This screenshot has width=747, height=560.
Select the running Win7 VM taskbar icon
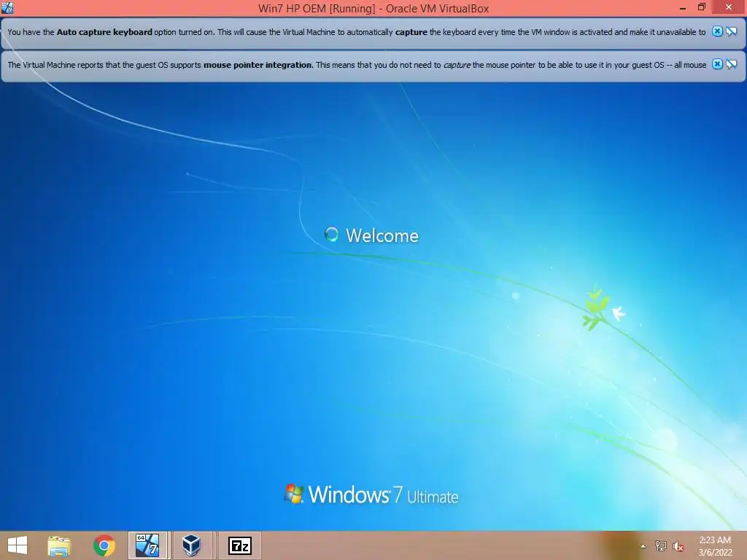click(147, 545)
